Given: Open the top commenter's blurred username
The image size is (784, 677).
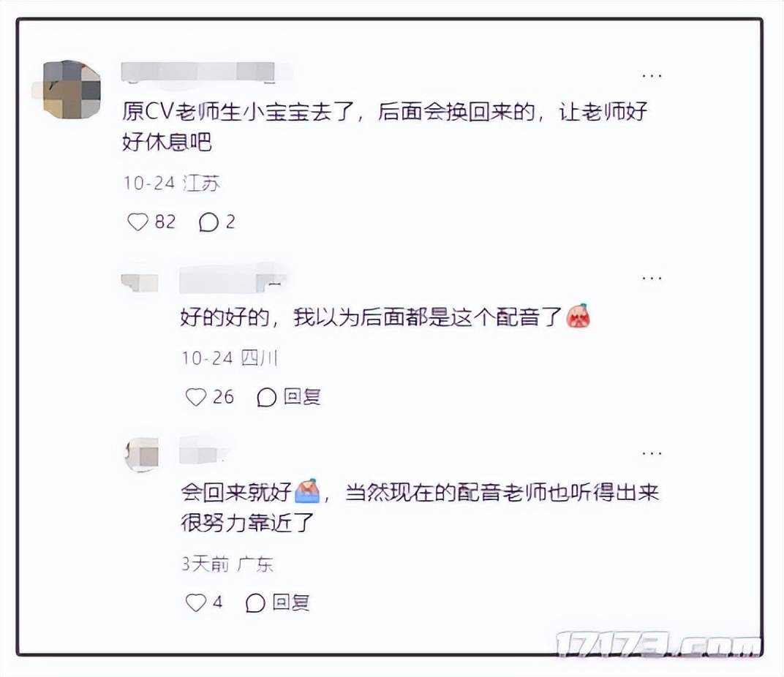Looking at the screenshot, I should tap(198, 72).
